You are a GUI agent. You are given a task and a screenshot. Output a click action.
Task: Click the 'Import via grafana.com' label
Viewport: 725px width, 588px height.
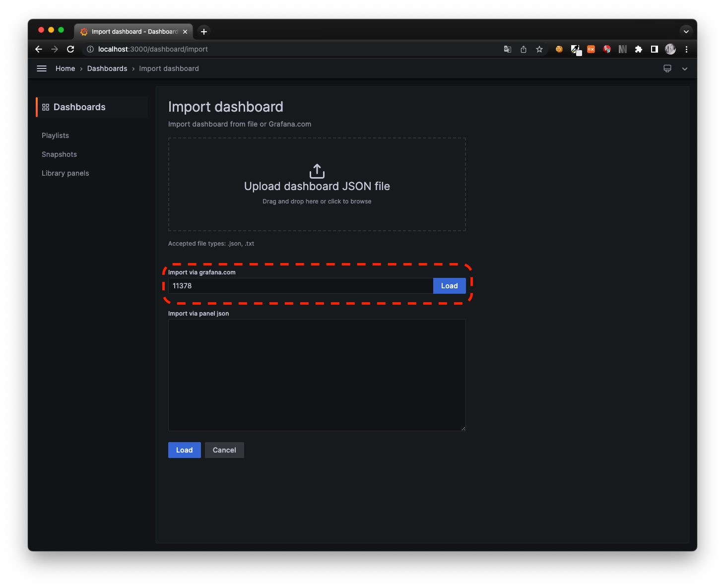(202, 272)
